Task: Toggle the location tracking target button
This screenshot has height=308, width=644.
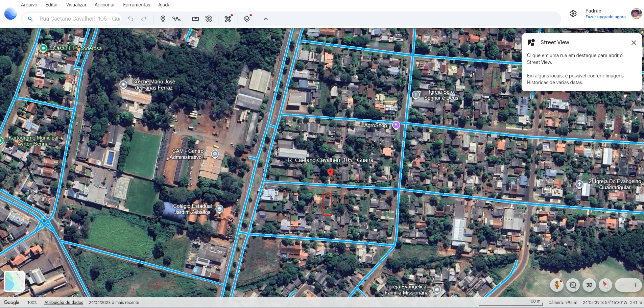Action: point(573,285)
